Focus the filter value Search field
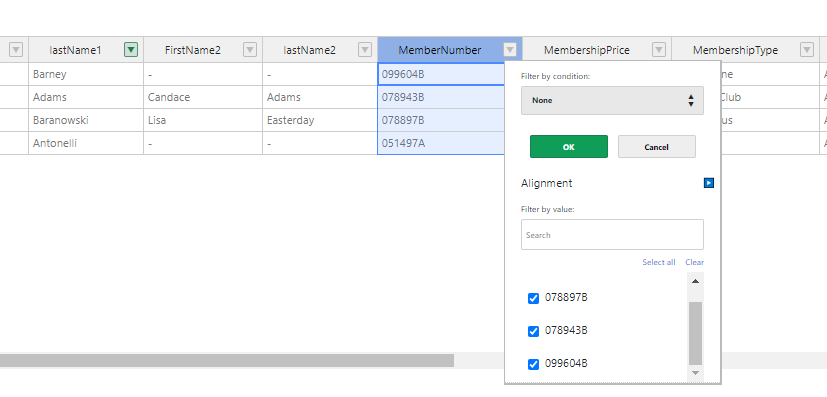This screenshot has height=397, width=827. tap(612, 235)
